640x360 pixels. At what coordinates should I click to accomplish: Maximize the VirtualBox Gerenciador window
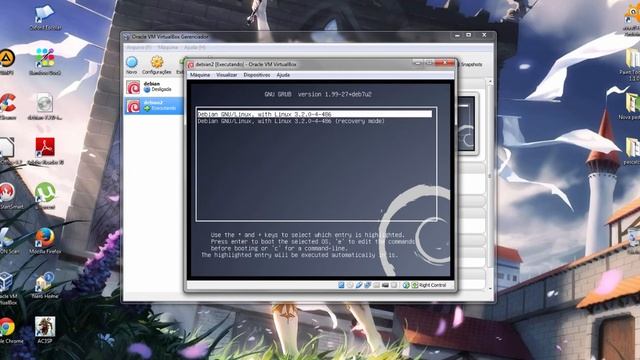click(x=469, y=36)
